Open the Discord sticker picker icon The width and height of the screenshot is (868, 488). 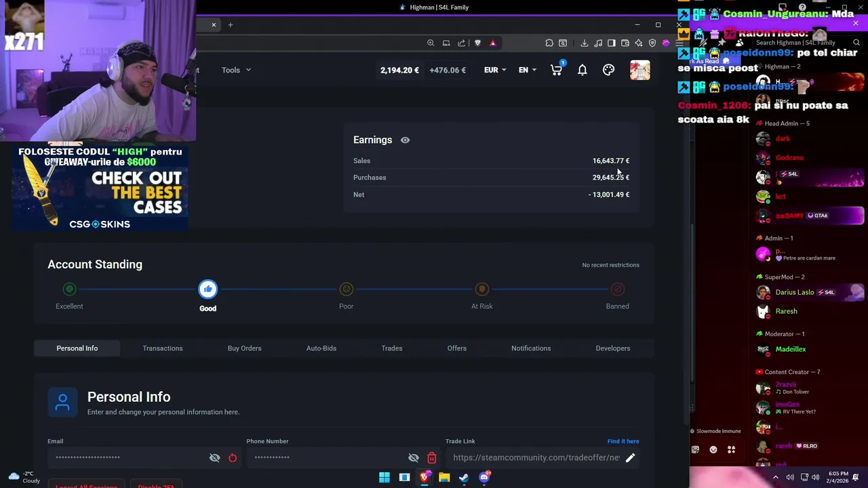(x=695, y=449)
